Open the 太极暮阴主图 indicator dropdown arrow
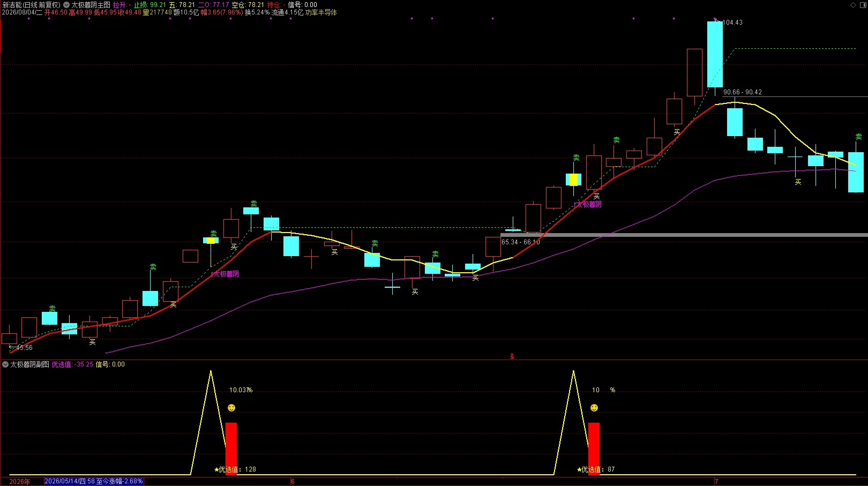The width and height of the screenshot is (868, 486). [66, 5]
